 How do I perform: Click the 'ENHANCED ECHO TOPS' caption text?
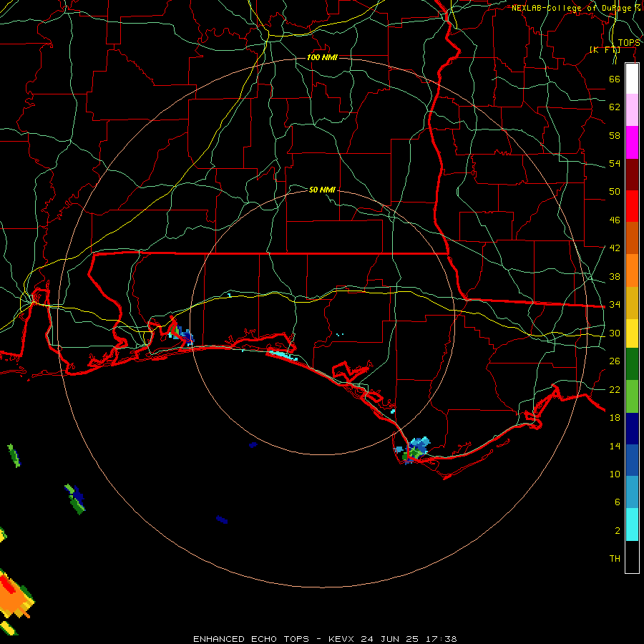[251, 639]
